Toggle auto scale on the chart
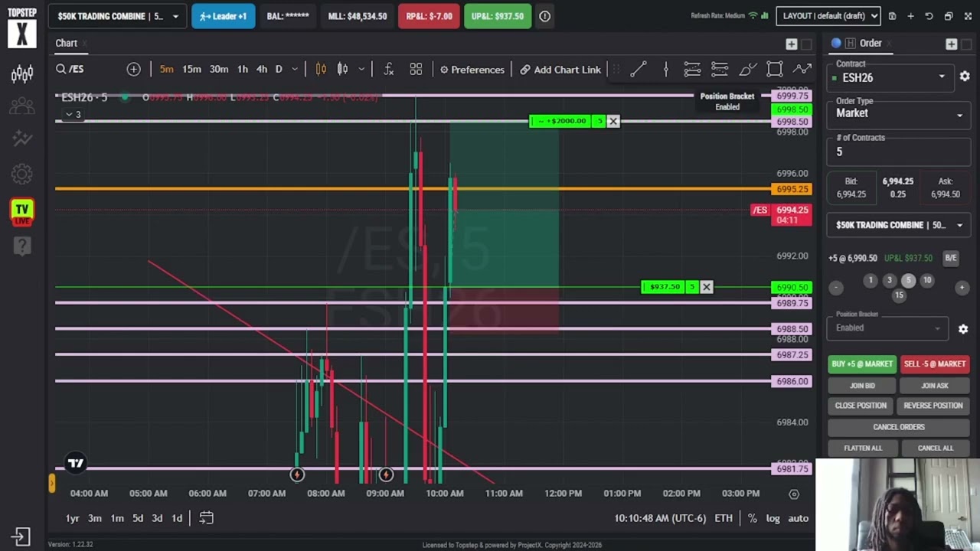The height and width of the screenshot is (551, 980). coord(799,518)
